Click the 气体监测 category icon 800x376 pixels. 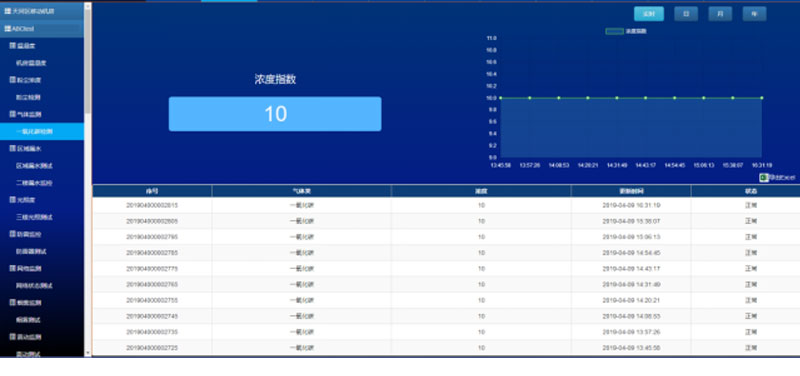(13, 114)
